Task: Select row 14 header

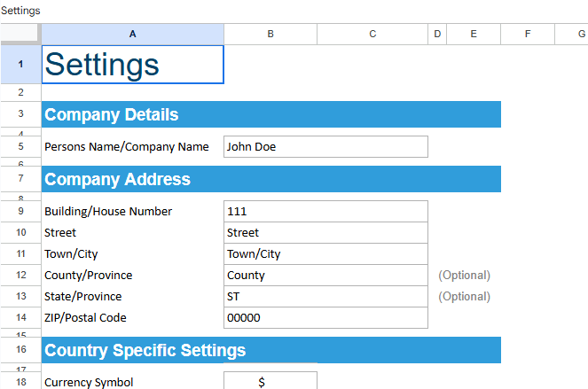Action: 20,317
